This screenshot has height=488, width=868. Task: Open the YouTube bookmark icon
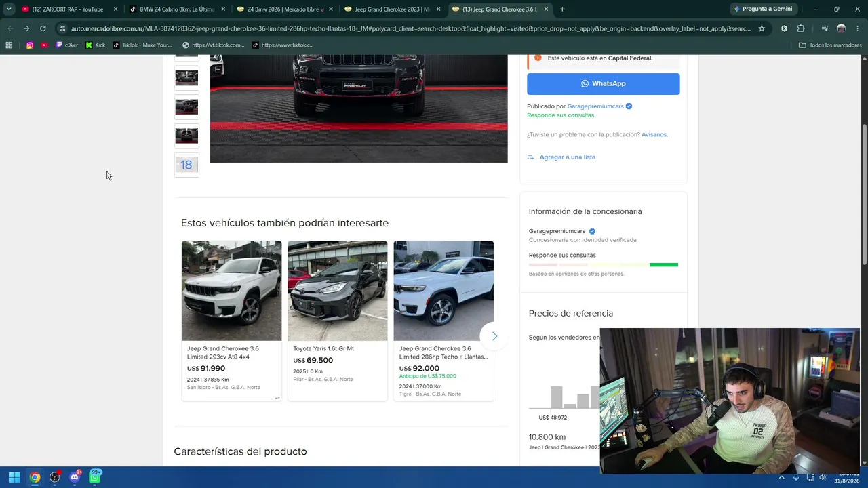tap(44, 45)
